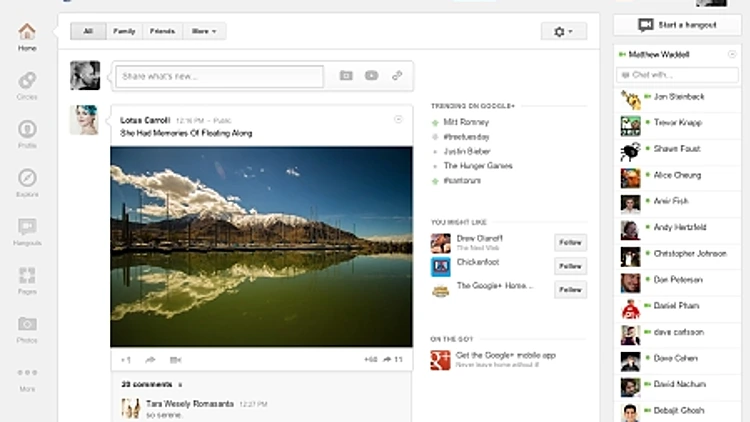Follow Drew Olanoff
Viewport: 750px width, 422px height.
[570, 242]
